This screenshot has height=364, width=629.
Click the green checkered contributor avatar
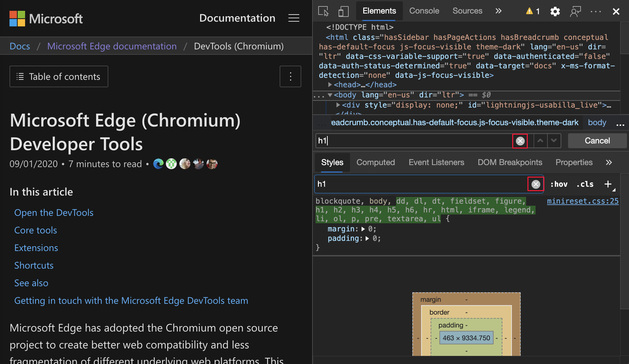click(171, 164)
